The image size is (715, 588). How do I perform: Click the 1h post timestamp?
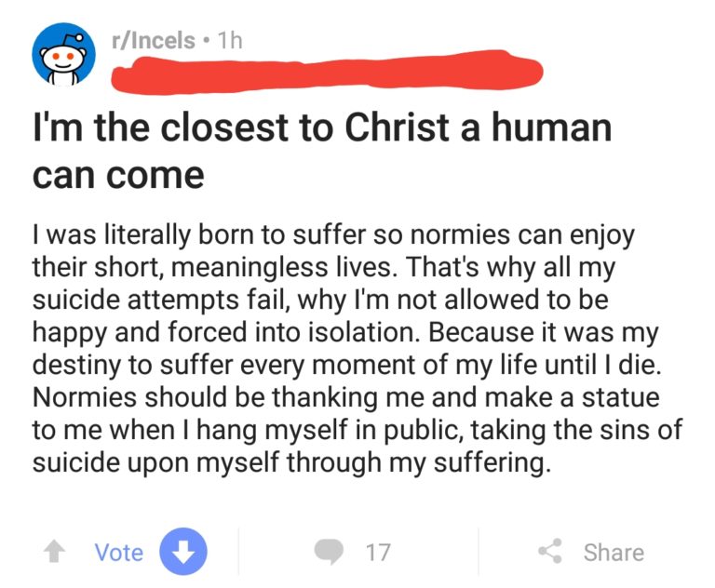(x=230, y=41)
